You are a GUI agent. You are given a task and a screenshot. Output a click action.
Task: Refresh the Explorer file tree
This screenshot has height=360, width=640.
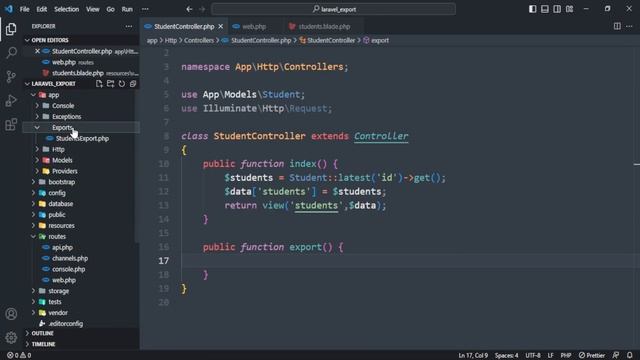pyautogui.click(x=122, y=84)
